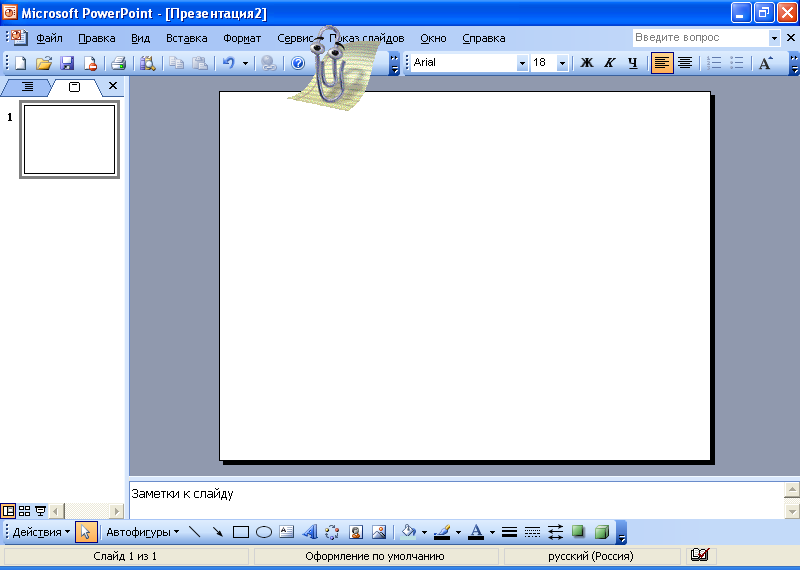Expand the font size 18 dropdown
This screenshot has height=570, width=800.
562,63
